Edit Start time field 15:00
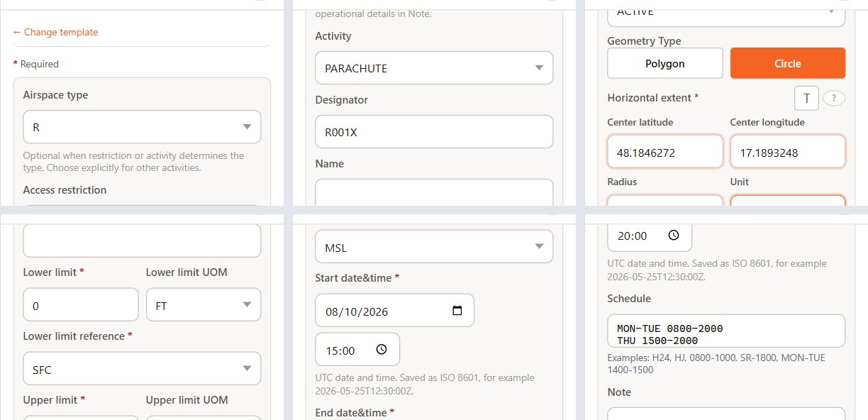868x420 pixels. pos(357,350)
